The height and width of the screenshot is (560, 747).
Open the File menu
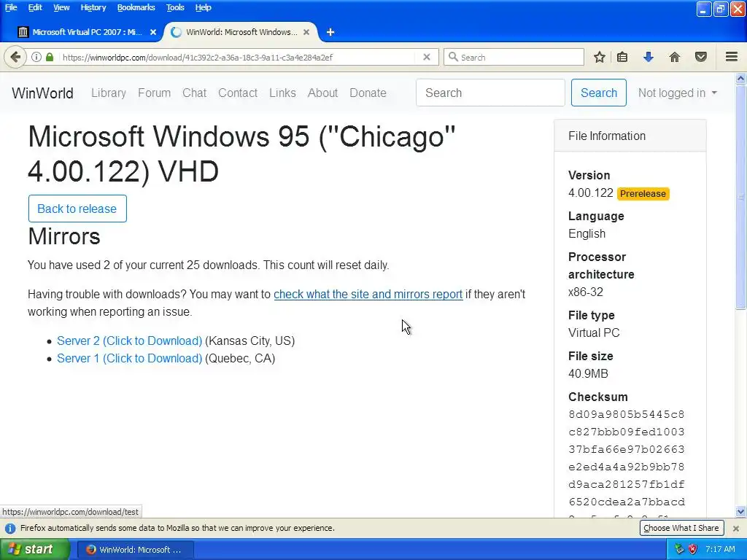[x=11, y=7]
